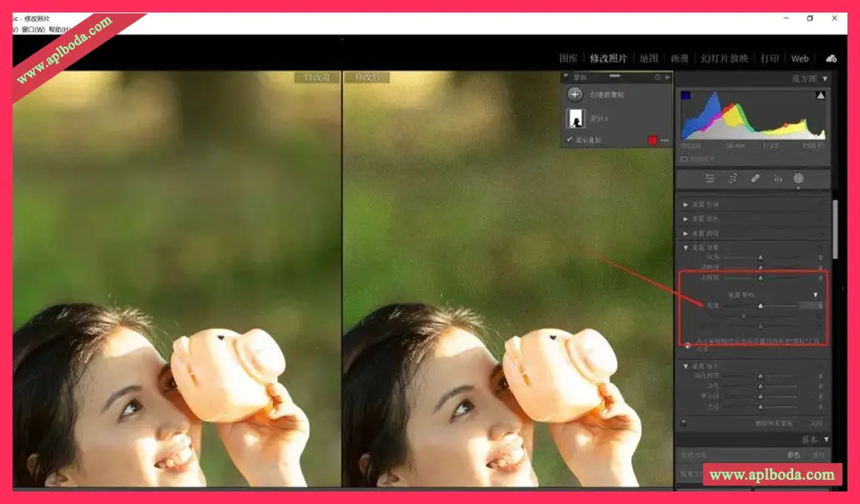Image resolution: width=860 pixels, height=504 pixels.
Task: Toggle the shadow clipping indicator in histogram
Action: click(685, 96)
